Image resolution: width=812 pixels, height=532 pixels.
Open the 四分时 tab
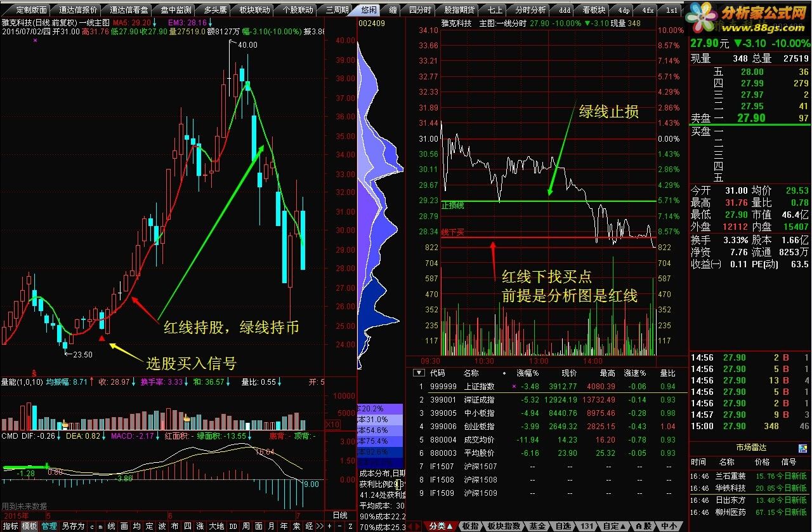click(x=419, y=10)
